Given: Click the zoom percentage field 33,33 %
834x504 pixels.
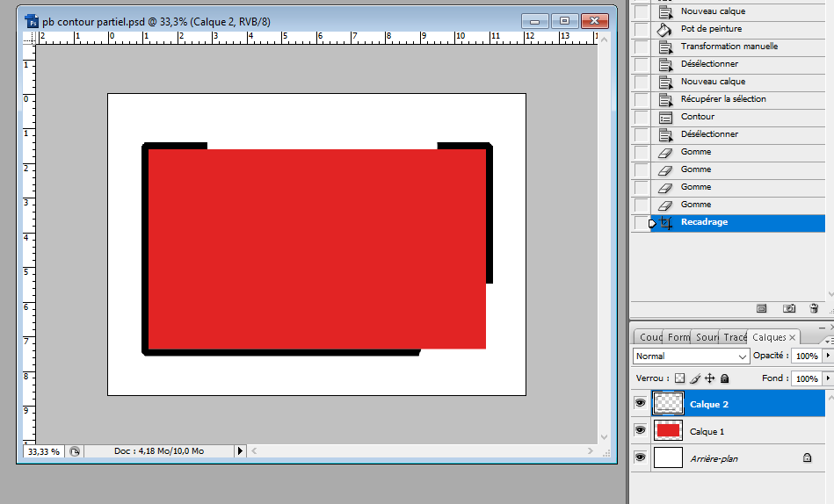Looking at the screenshot, I should click(x=44, y=451).
